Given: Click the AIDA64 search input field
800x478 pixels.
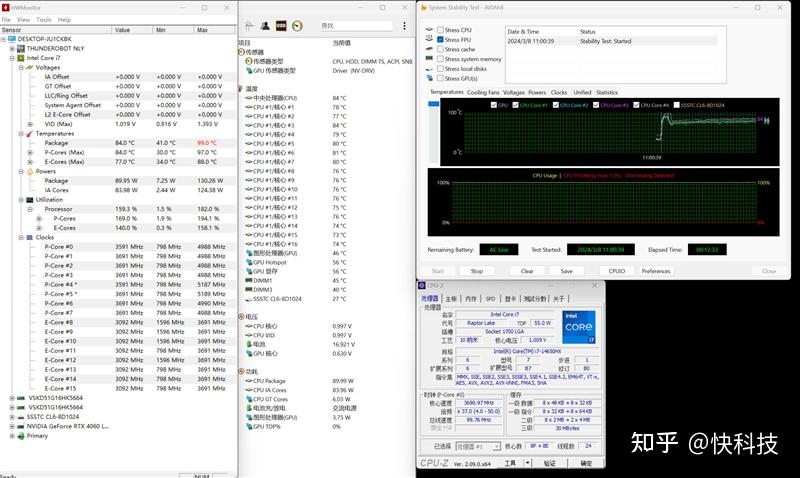Looking at the screenshot, I should pos(356,26).
